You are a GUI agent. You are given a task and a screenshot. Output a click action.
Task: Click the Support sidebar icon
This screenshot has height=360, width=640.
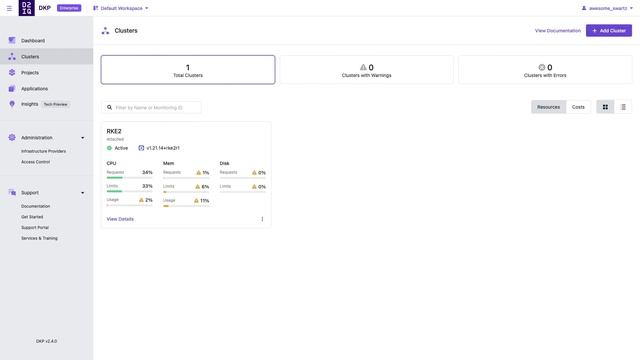pyautogui.click(x=12, y=192)
